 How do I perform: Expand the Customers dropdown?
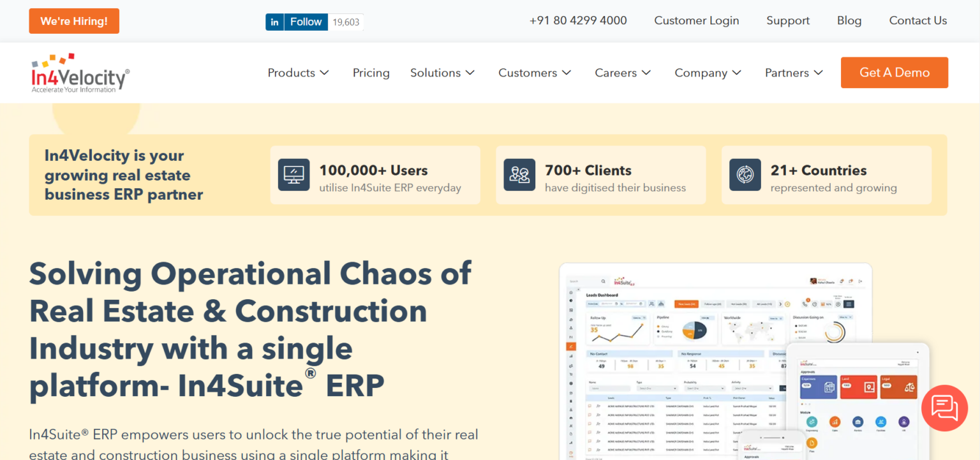tap(534, 73)
